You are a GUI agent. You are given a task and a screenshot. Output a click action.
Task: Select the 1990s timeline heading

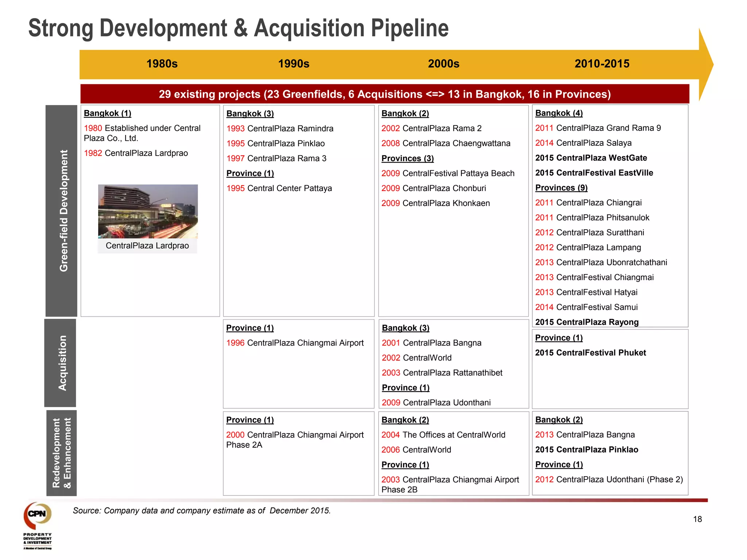click(x=294, y=64)
